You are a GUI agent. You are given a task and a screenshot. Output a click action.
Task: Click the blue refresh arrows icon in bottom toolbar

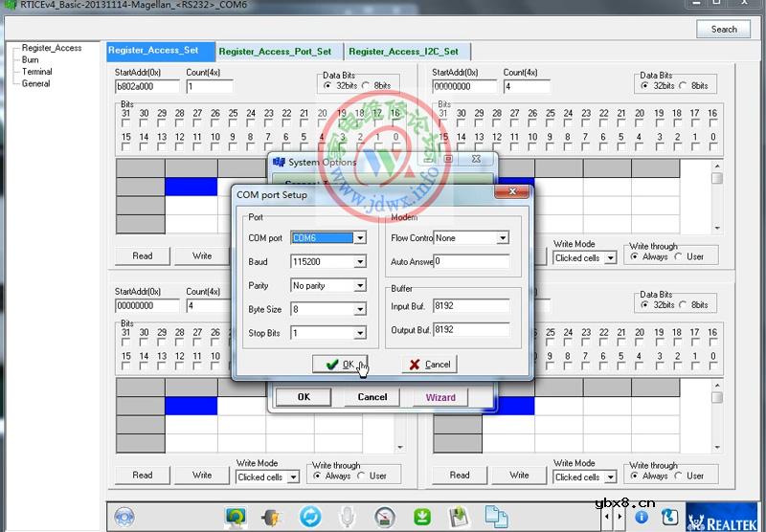[310, 517]
